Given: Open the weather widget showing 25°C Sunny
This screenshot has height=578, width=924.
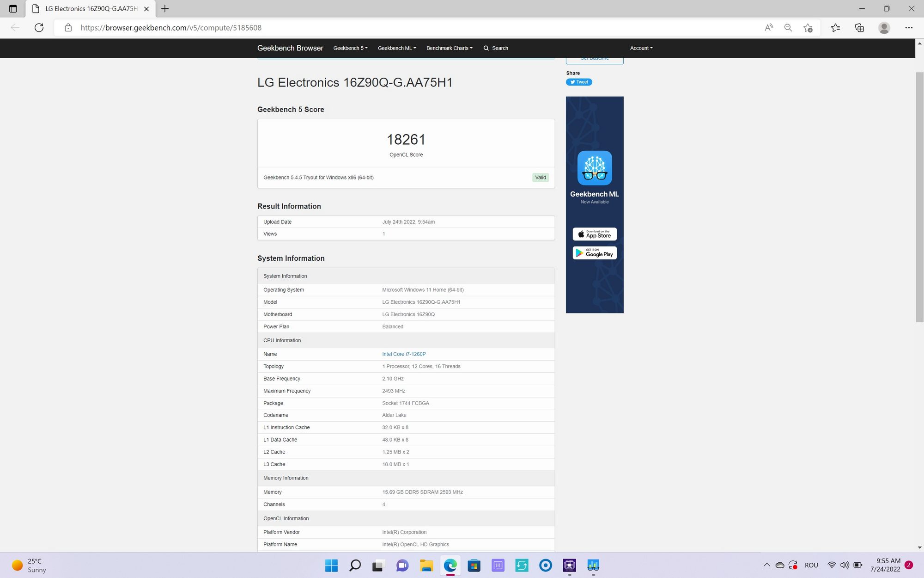Looking at the screenshot, I should tap(30, 565).
